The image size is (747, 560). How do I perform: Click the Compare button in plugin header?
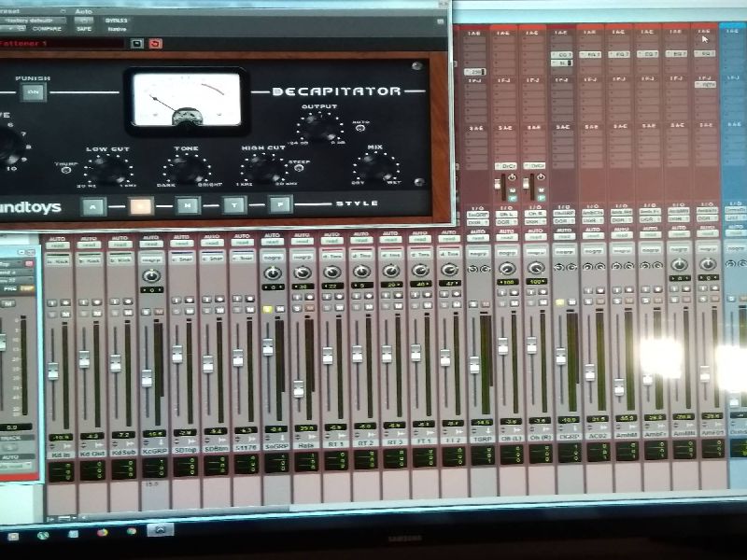48,29
